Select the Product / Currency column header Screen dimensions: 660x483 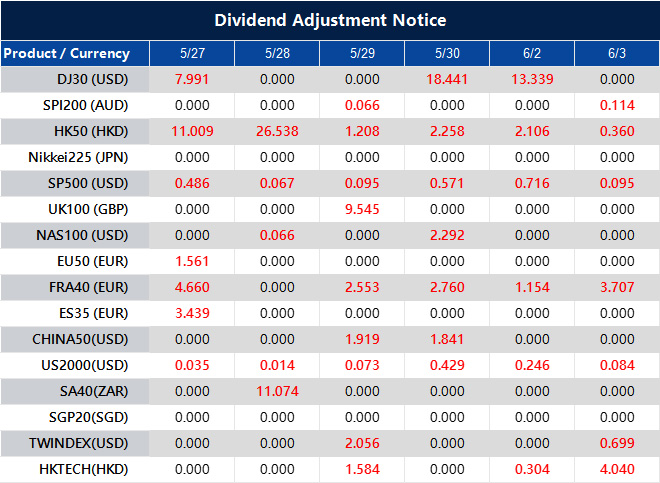(66, 53)
